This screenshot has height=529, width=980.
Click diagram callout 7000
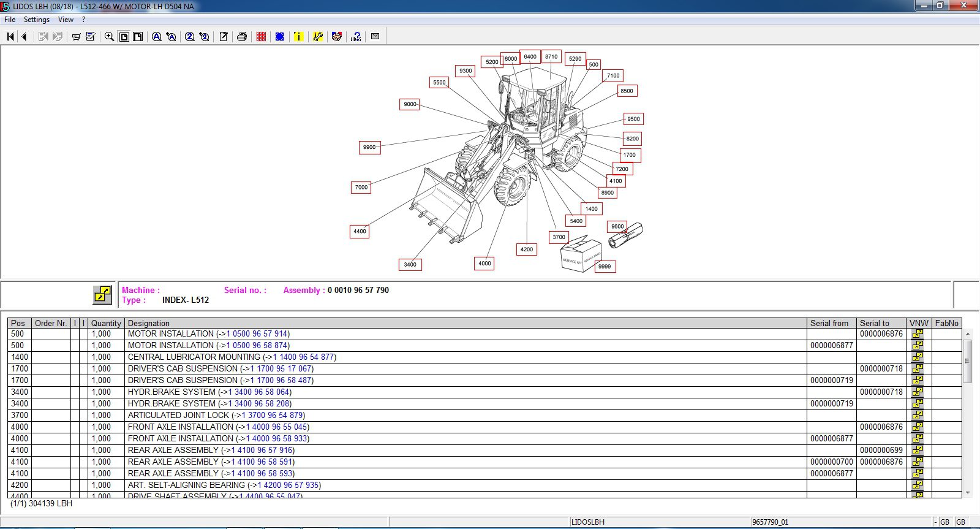(x=361, y=188)
